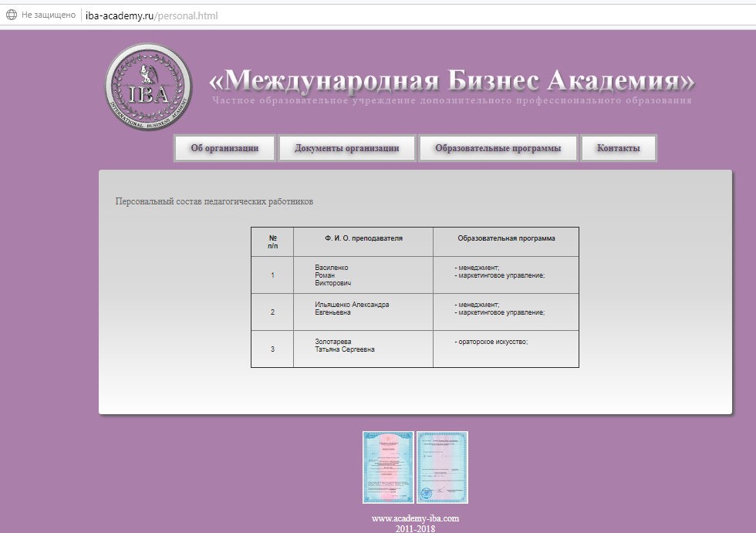Select teacher name 'Золотарева Татьяна Сергеевна'
The height and width of the screenshot is (533, 756).
(345, 346)
